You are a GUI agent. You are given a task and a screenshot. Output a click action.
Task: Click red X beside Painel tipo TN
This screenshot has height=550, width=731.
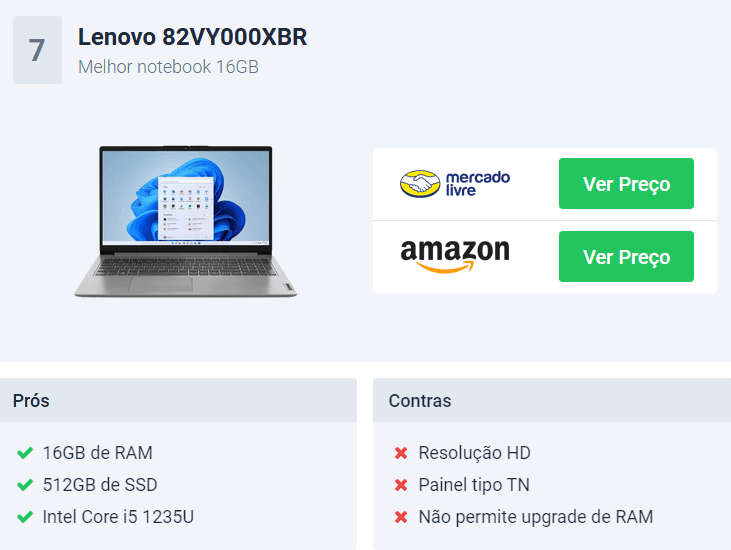[x=401, y=485]
